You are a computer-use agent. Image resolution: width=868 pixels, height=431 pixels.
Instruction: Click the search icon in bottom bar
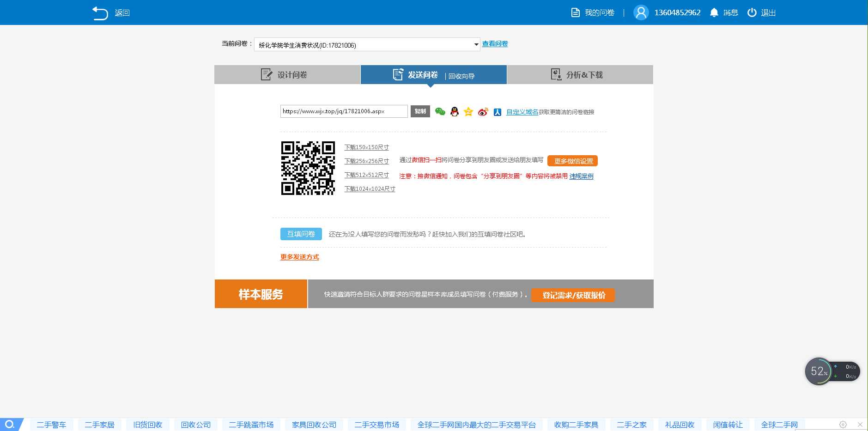[10, 425]
